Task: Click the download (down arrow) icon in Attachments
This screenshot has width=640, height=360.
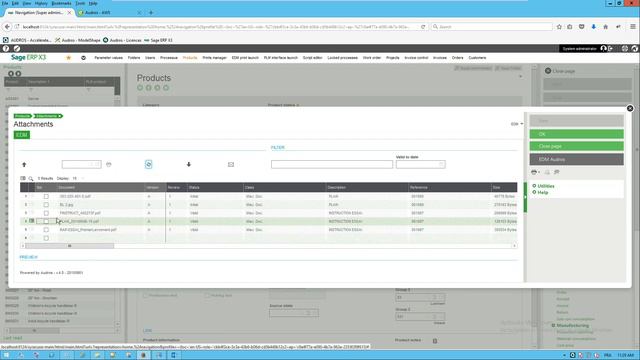Action: pos(189,164)
